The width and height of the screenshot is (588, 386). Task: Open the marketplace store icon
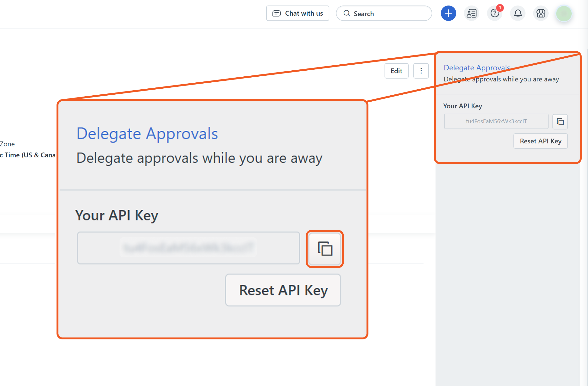[x=541, y=13]
